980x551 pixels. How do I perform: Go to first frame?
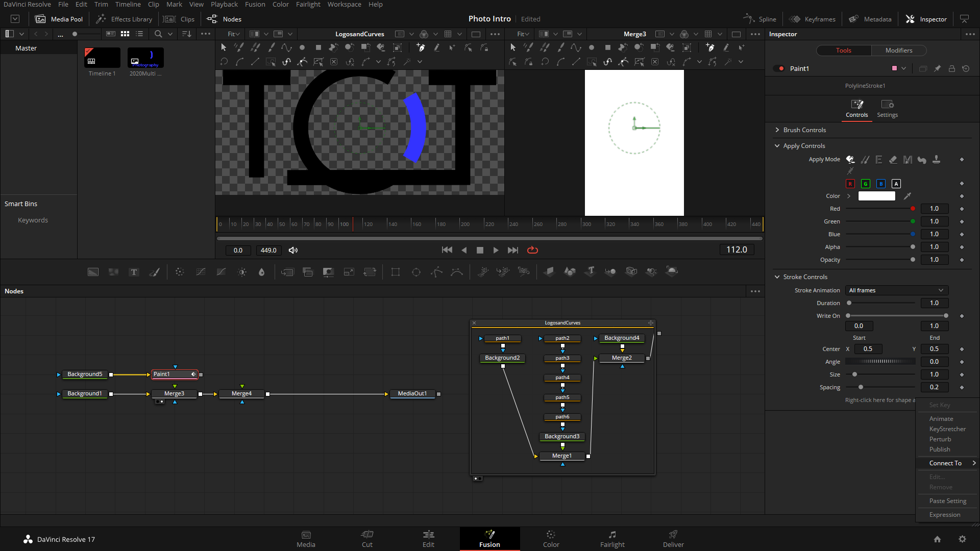pos(447,250)
